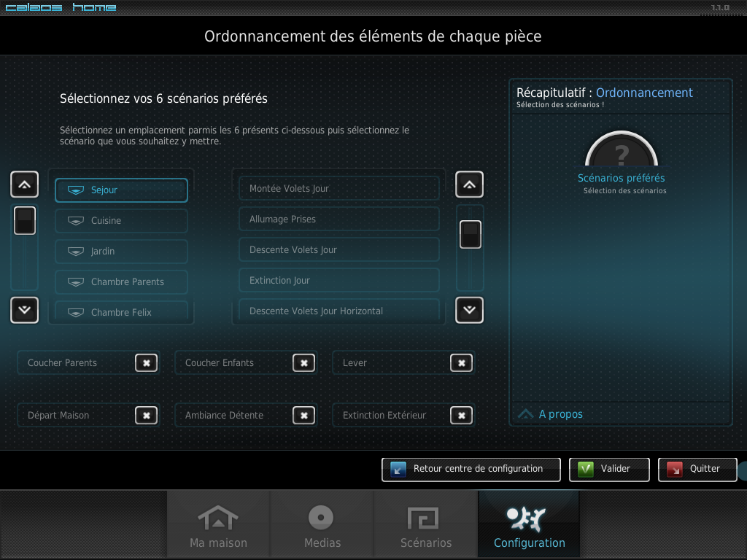Click the green Valider check icon
Screen dimensions: 747x560
[x=586, y=470]
